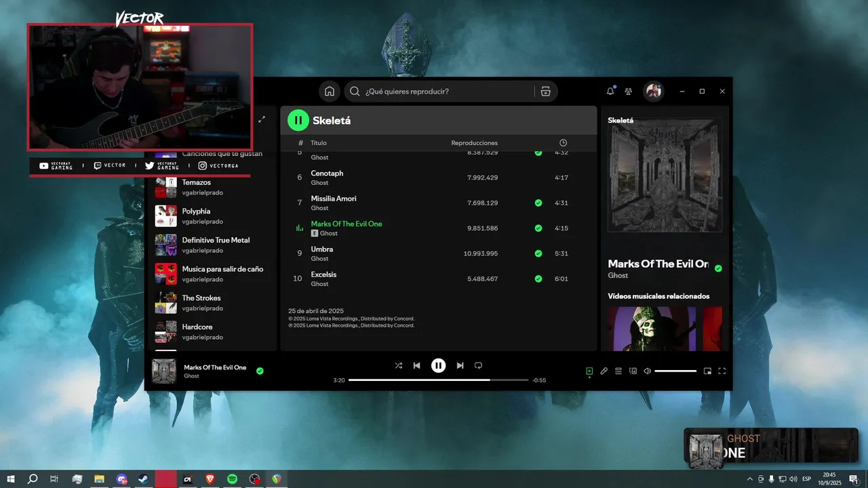Seek within the song progress bar
This screenshot has width=868, height=488.
[x=438, y=380]
